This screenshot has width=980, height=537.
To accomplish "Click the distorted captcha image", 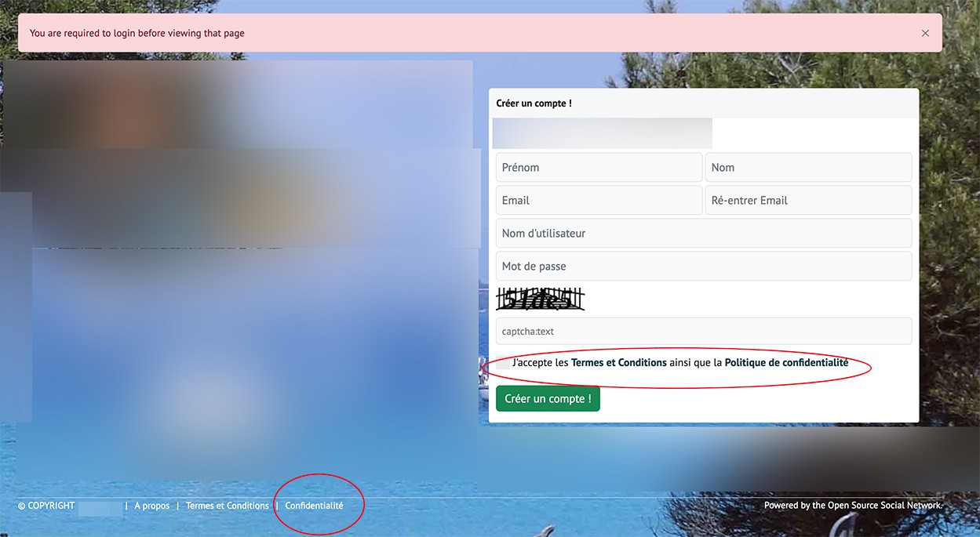I will [541, 299].
